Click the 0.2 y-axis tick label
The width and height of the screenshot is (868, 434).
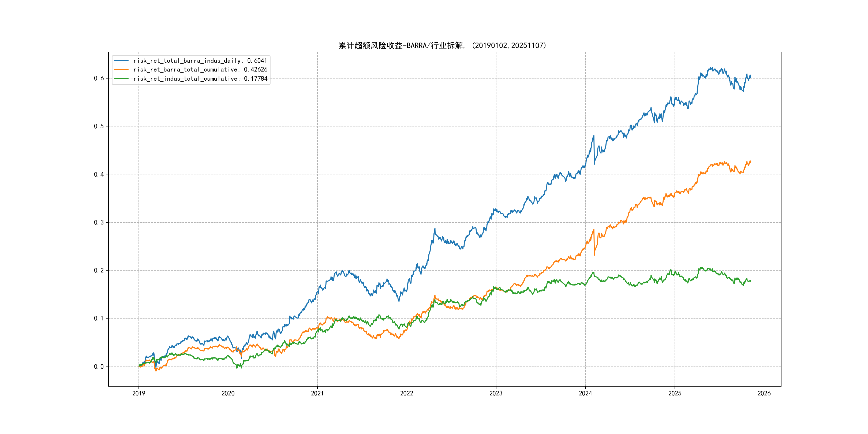coord(99,270)
